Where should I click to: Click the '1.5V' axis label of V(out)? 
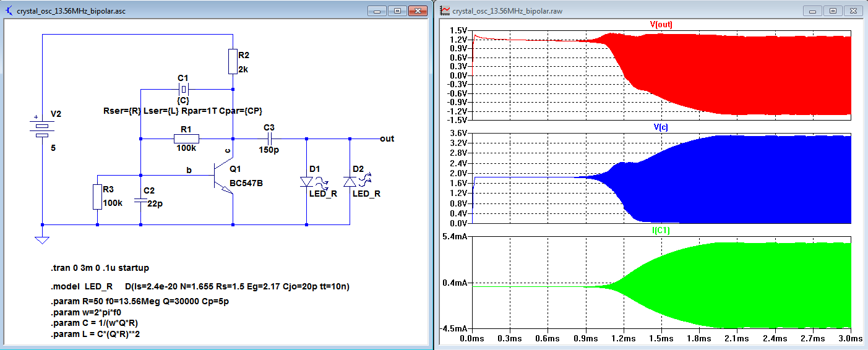(458, 30)
